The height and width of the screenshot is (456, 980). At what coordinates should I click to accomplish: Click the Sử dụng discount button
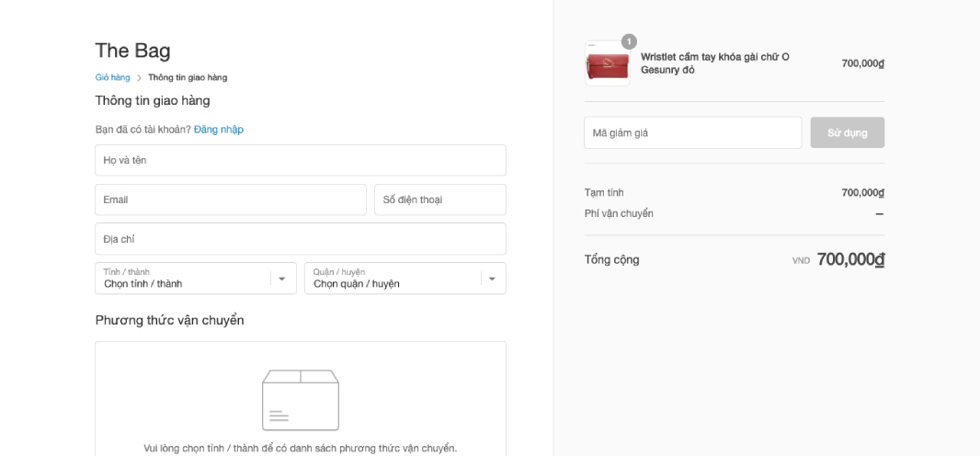point(847,132)
